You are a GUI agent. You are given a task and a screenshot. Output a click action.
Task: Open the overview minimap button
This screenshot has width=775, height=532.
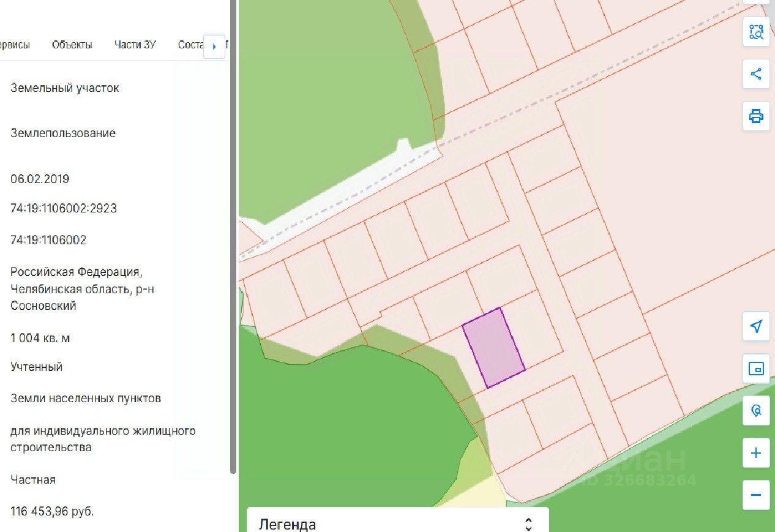(x=756, y=369)
